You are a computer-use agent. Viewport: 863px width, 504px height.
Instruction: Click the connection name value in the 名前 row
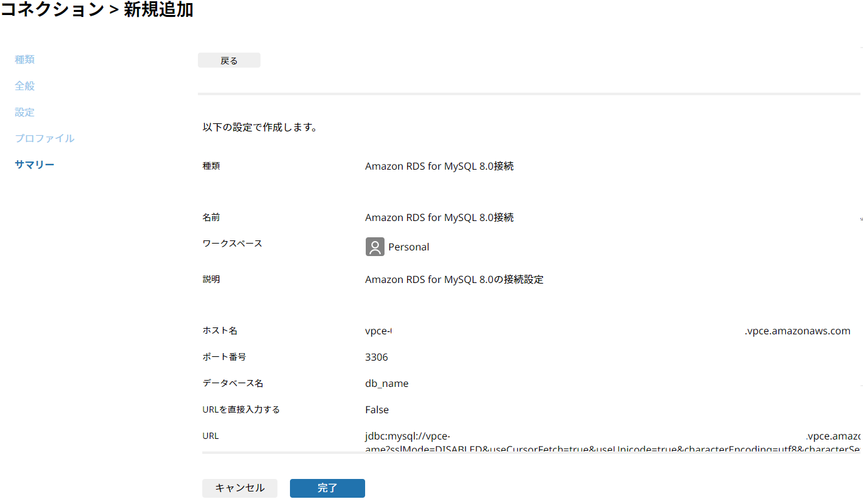point(440,217)
